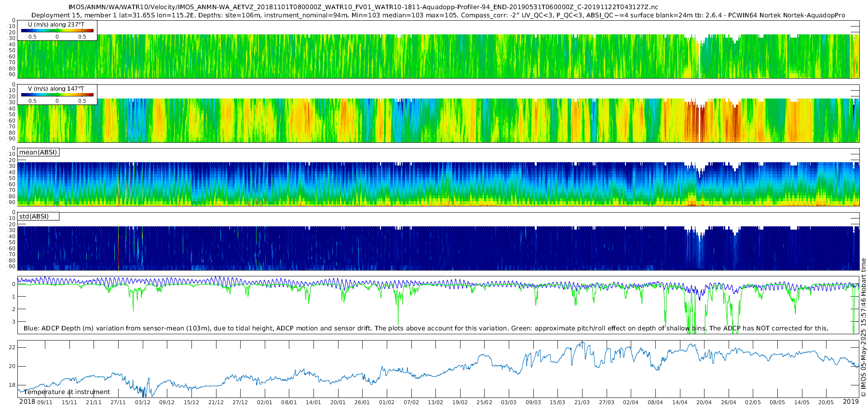Select the 'U (m/s) along 237°T' legend label
Screen dimensions: 868x410
(x=57, y=25)
